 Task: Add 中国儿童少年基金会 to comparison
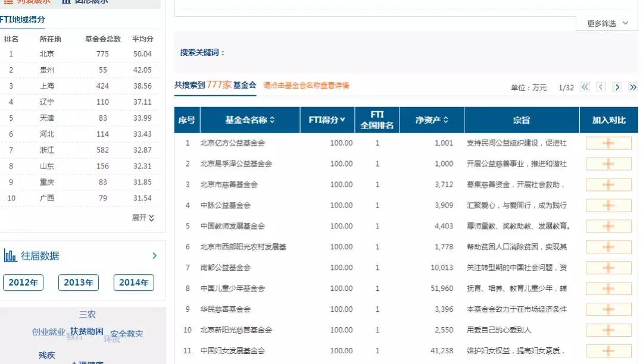pos(608,288)
